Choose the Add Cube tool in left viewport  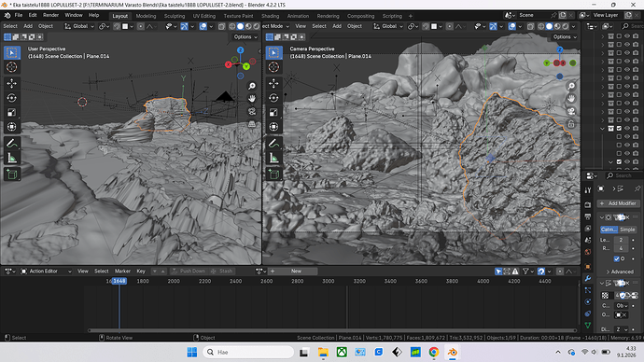coord(11,174)
